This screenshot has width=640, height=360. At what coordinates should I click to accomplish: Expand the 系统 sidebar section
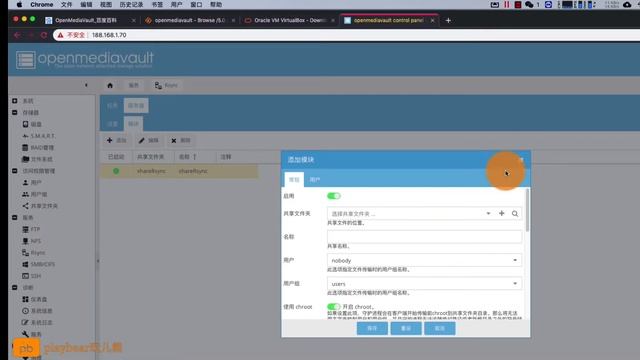(15, 101)
